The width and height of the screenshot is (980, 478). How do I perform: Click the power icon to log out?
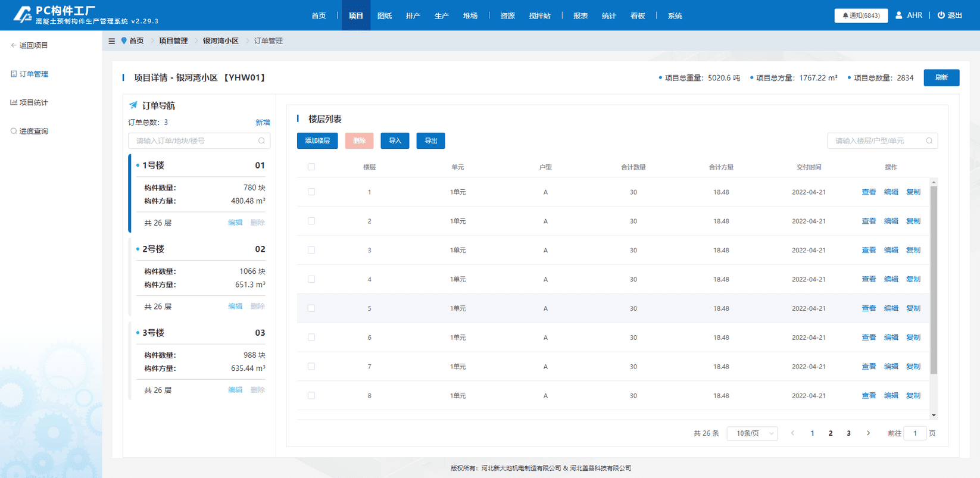coord(941,15)
